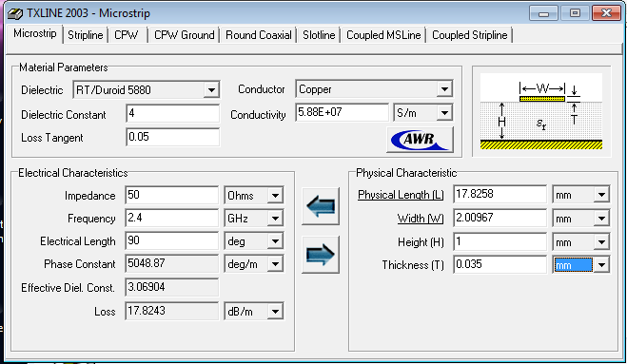Switch to the Microstrip tab

(x=35, y=33)
